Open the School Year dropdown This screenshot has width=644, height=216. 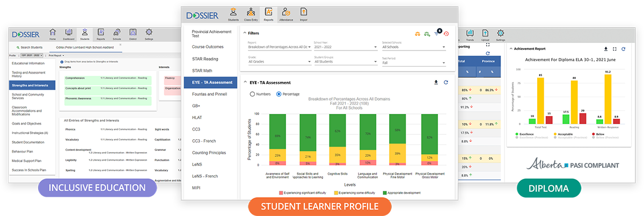coord(345,47)
